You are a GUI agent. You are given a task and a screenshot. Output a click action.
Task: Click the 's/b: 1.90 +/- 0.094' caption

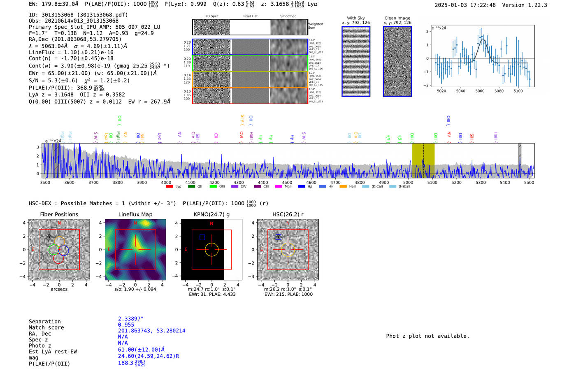(135, 289)
